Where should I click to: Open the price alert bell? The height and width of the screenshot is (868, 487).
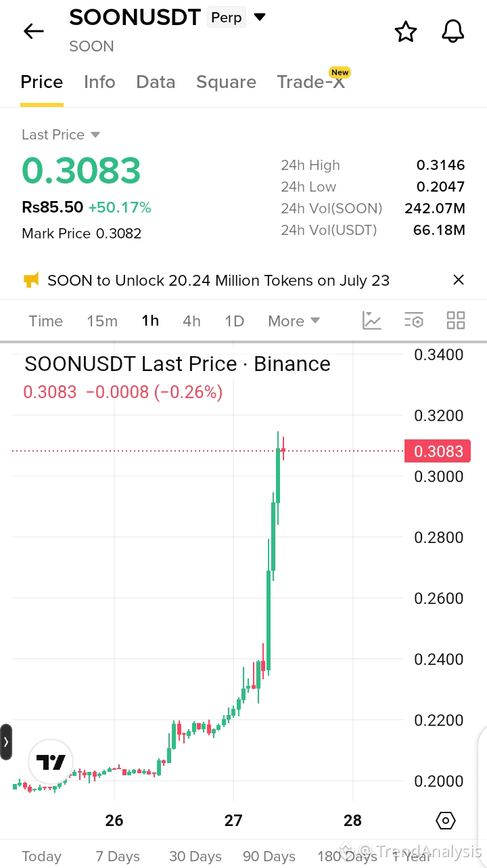point(453,31)
